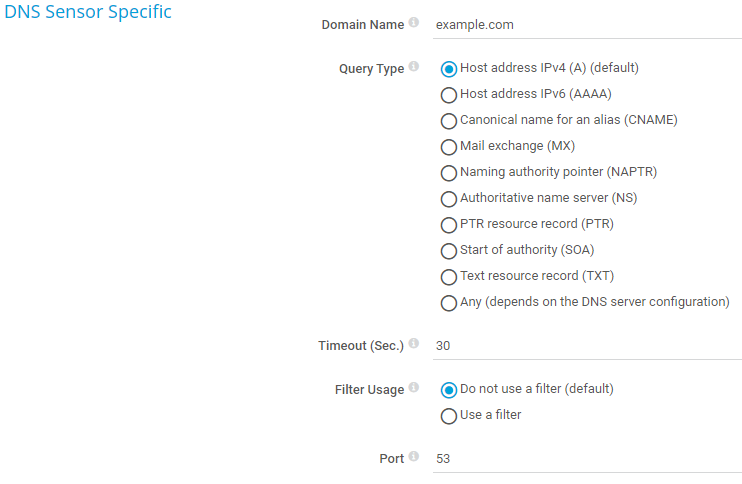This screenshot has height=484, width=742.
Task: Focus the Timeout (Sec.) input field
Action: tap(587, 346)
